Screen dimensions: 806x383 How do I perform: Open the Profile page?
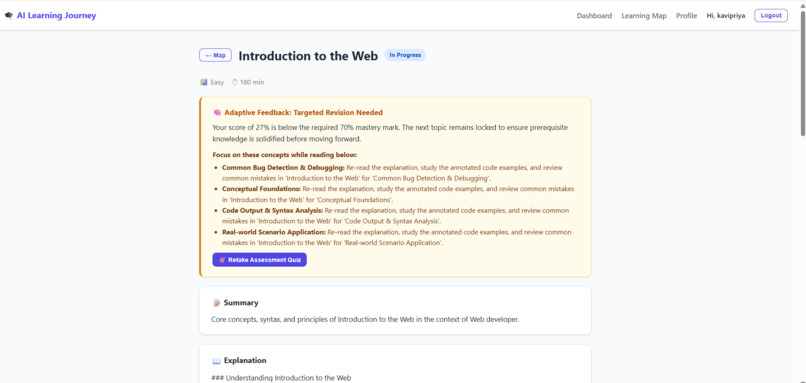(686, 16)
